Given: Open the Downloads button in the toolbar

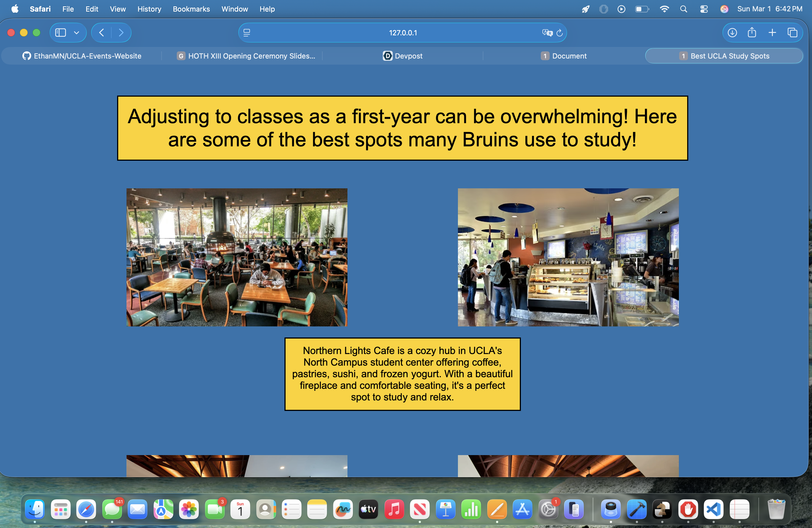Looking at the screenshot, I should coord(732,33).
